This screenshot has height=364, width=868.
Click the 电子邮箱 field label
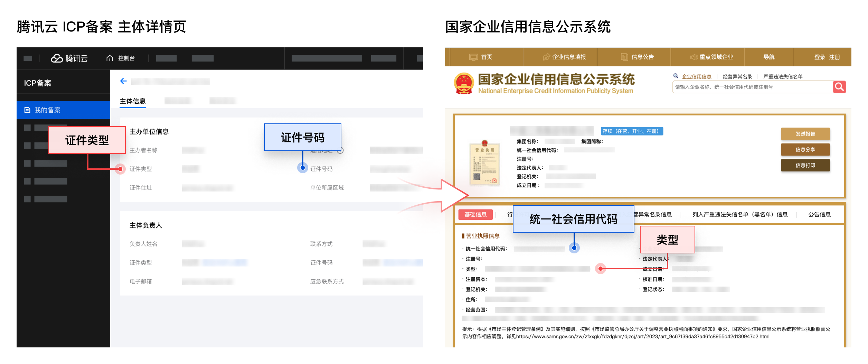click(x=141, y=281)
